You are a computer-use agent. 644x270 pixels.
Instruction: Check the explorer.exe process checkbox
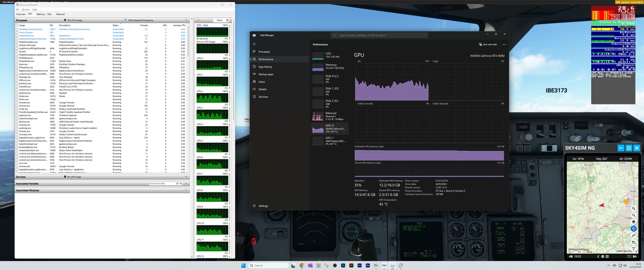coord(17,115)
